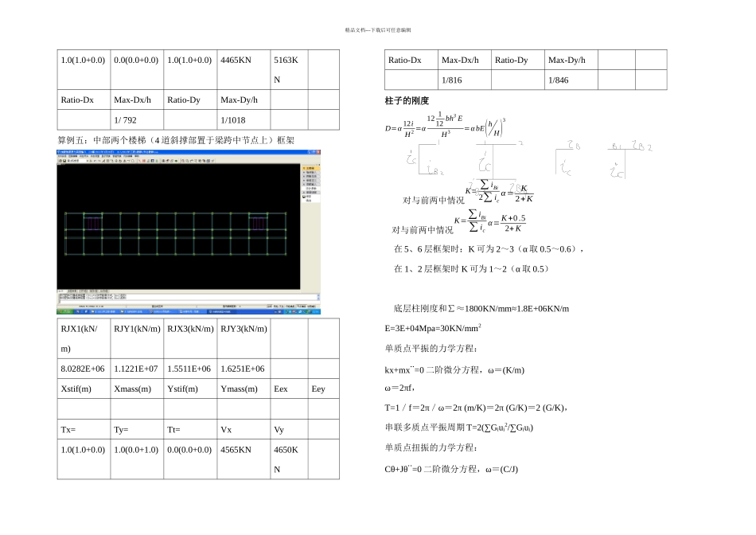
Task: Click the line starting 在 5、6 层框架时
Action: [x=489, y=249]
